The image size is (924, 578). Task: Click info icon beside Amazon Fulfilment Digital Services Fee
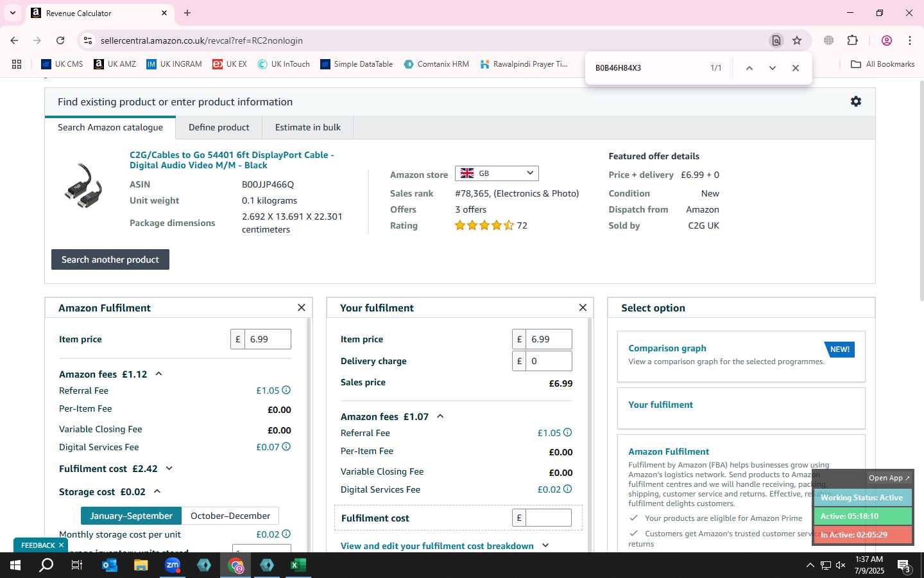click(286, 446)
